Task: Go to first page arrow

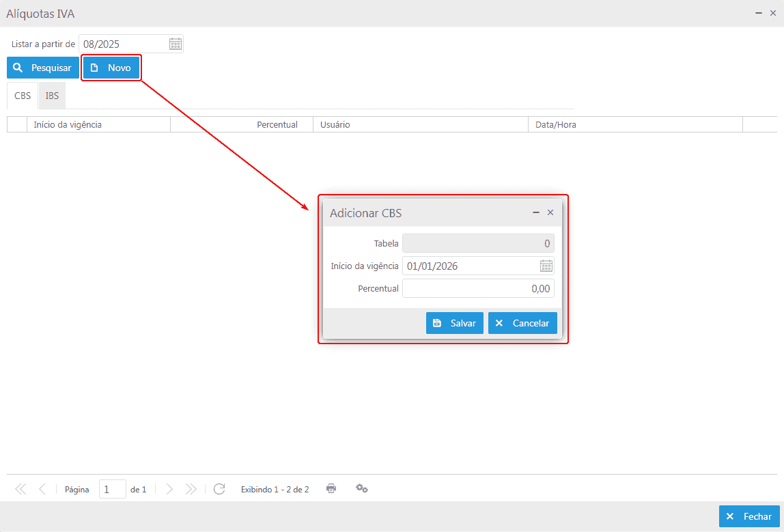Action: coord(20,489)
